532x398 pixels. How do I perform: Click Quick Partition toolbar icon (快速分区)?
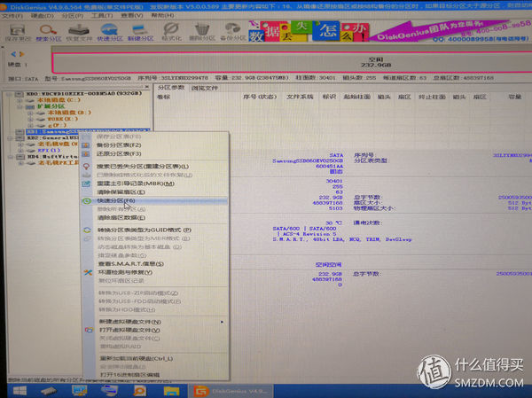click(x=109, y=33)
